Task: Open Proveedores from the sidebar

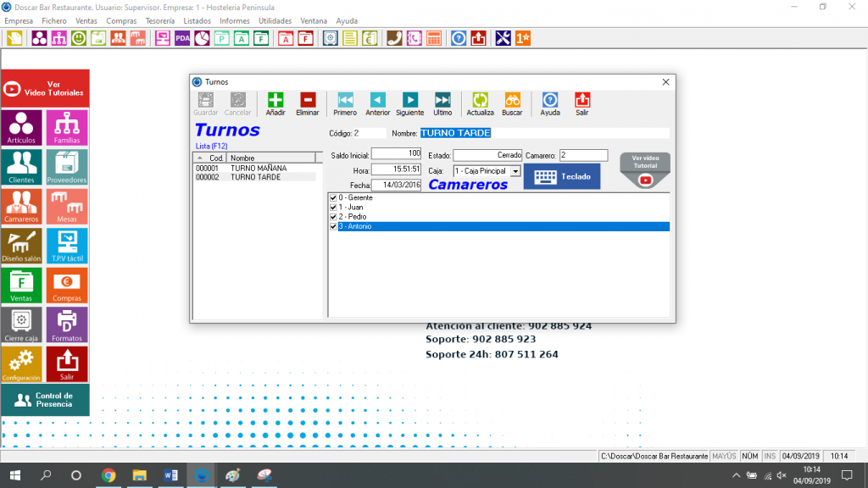Action: (x=67, y=167)
